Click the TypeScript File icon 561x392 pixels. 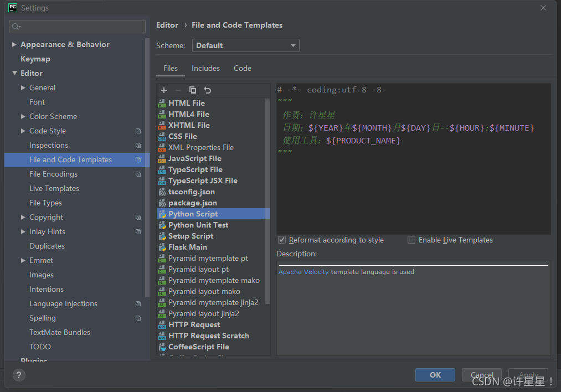162,169
